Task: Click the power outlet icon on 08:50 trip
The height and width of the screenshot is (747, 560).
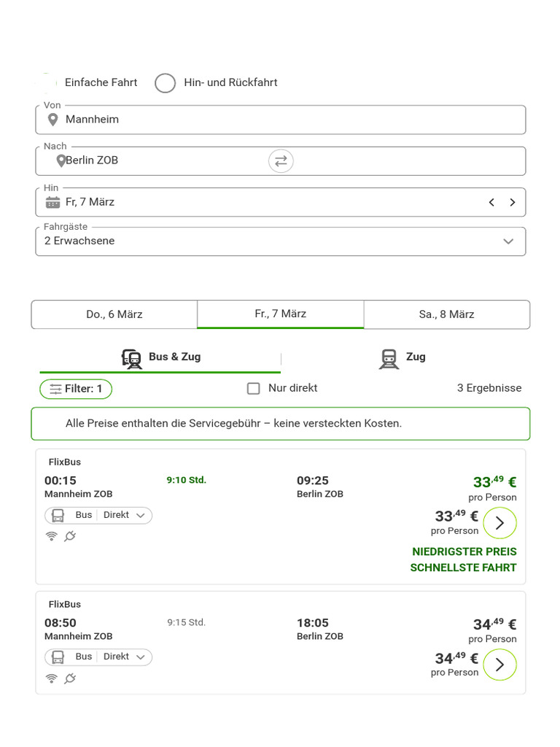Action: (x=70, y=678)
